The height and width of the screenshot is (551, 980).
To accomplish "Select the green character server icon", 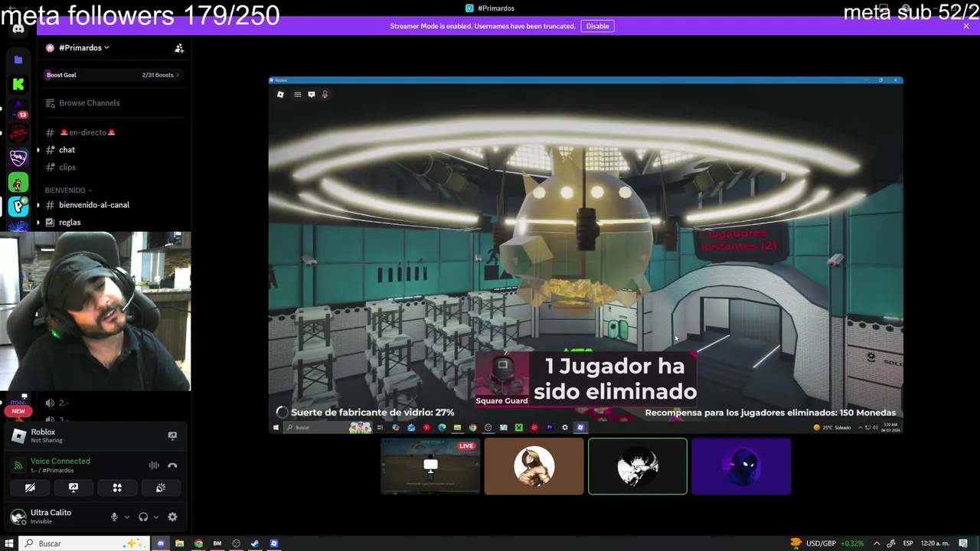I will [18, 183].
